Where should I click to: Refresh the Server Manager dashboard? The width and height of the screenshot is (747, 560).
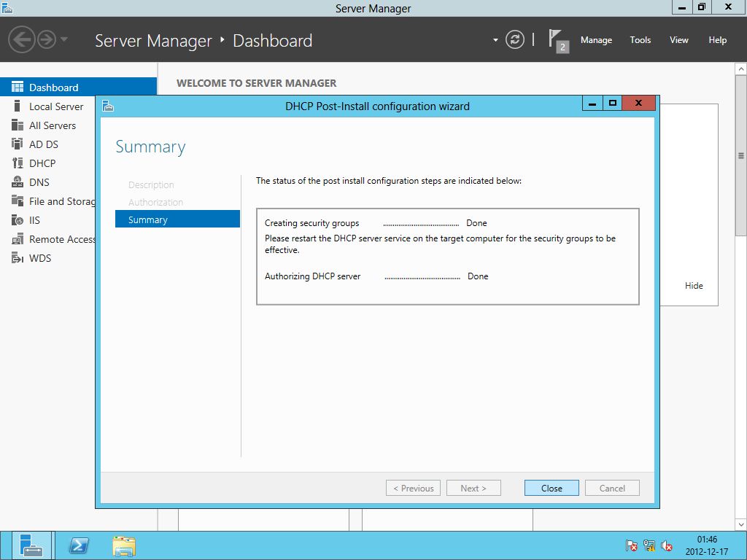click(x=514, y=39)
